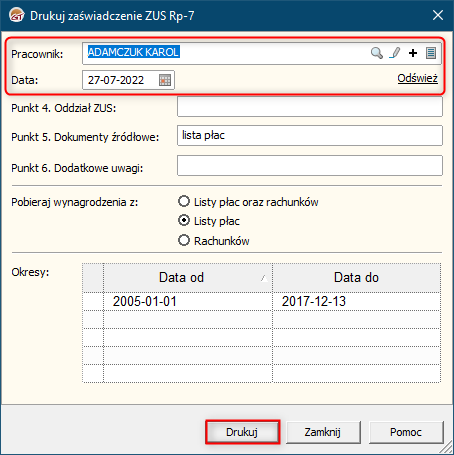Close the Drukuj zaświadczenie ZUS Rp-7 dialog
Image resolution: width=454 pixels, height=455 pixels.
click(x=438, y=15)
